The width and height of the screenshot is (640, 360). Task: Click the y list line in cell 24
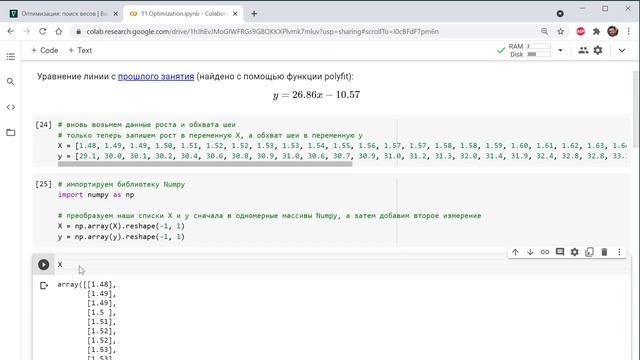click(342, 156)
